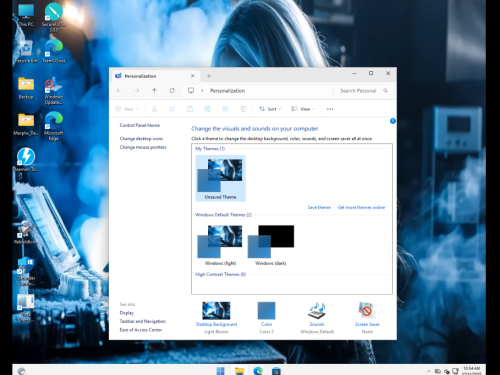Launch File Explorer from the taskbar
The image size is (500, 375).
[x=239, y=371]
